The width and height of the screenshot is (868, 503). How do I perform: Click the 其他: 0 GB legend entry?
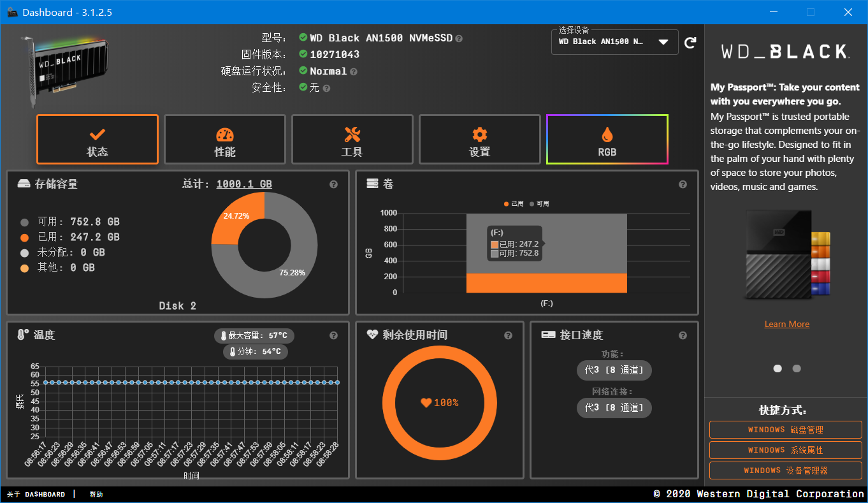[x=57, y=268]
